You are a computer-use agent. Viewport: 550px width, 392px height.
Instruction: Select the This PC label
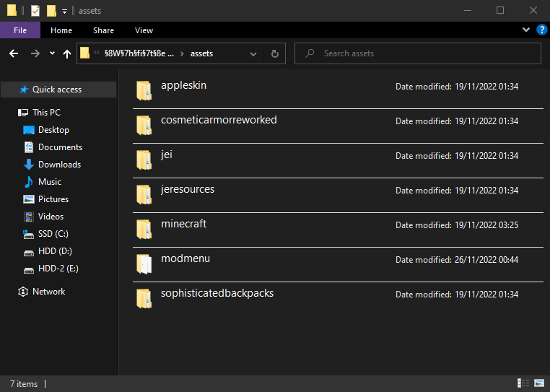[x=47, y=113]
